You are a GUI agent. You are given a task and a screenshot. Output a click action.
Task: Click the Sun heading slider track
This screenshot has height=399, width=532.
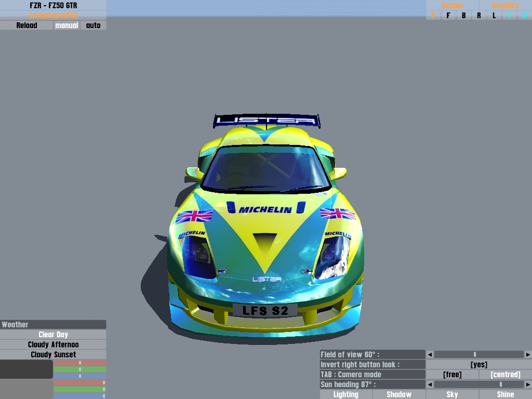click(x=478, y=384)
